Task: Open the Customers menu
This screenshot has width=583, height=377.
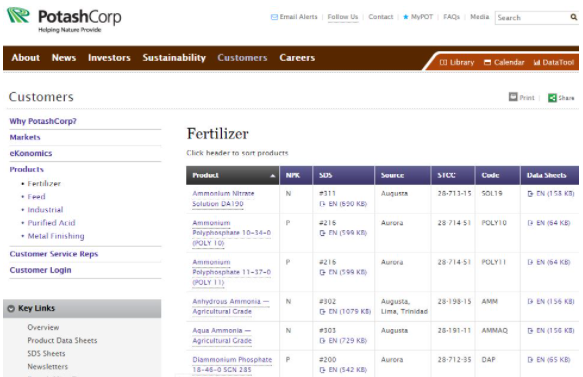Action: [x=242, y=58]
